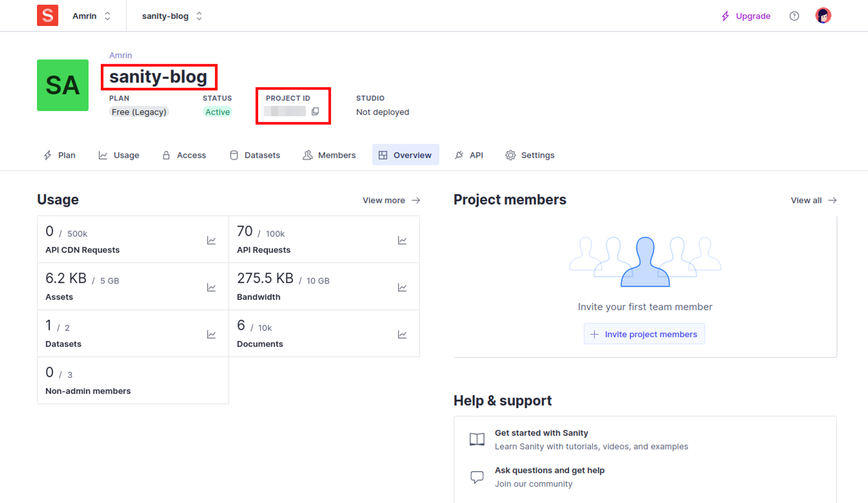Click the Usage section heading
This screenshot has height=503, width=868.
(58, 199)
